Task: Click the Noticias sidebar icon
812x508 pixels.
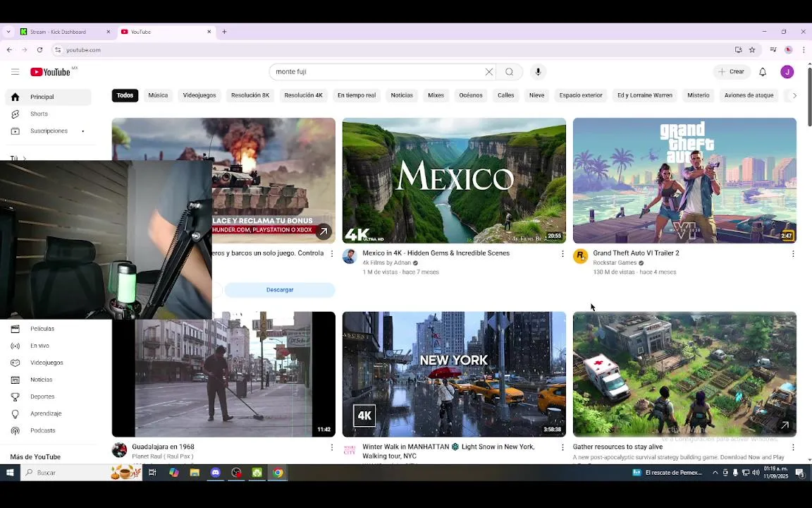Action: point(15,380)
